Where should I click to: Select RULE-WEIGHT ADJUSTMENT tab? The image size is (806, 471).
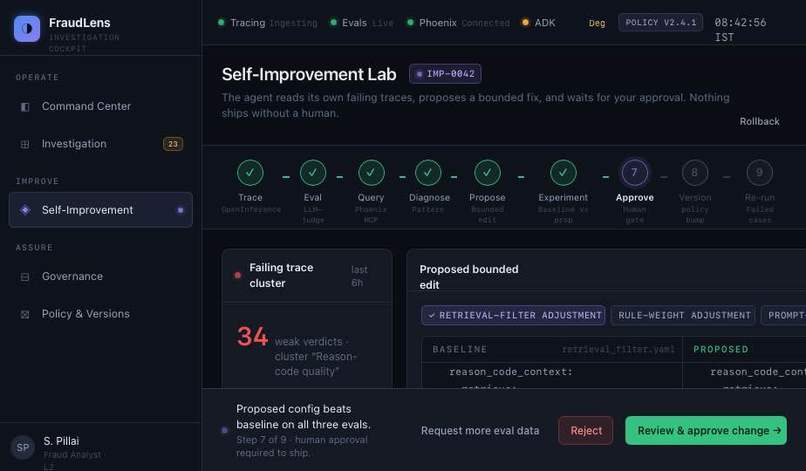pyautogui.click(x=684, y=315)
